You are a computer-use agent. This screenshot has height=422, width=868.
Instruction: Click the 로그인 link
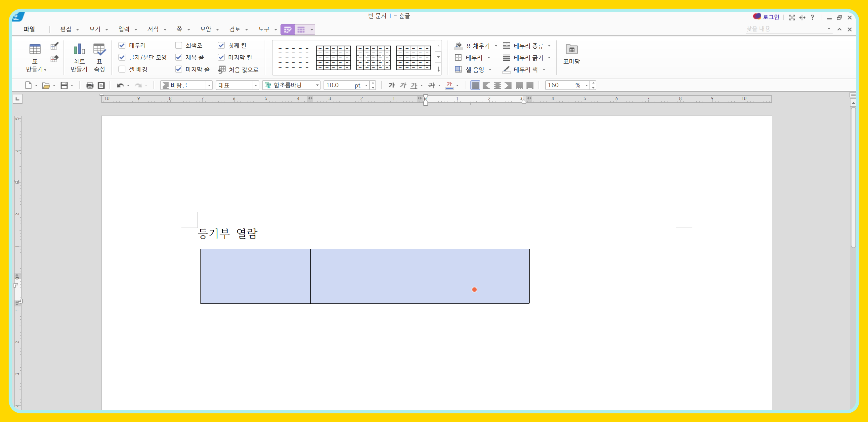coord(771,17)
